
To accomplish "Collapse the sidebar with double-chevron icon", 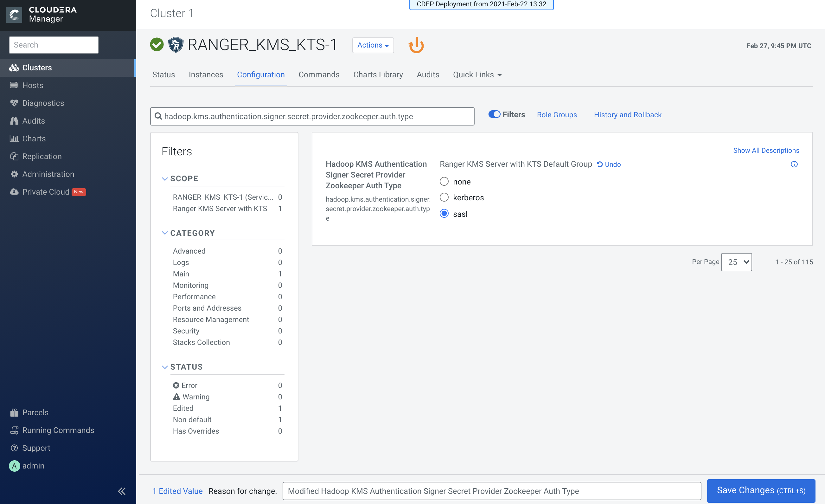I will click(122, 491).
